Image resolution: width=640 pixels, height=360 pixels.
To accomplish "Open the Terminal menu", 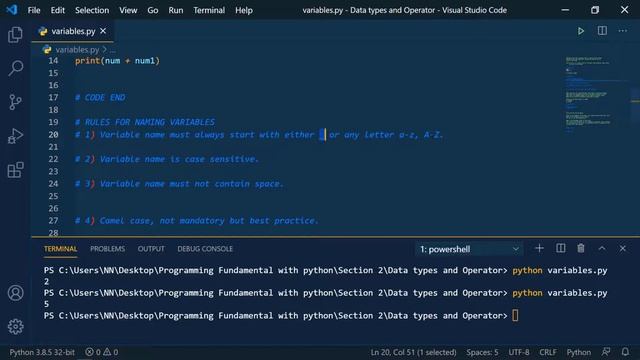I will pyautogui.click(x=209, y=10).
